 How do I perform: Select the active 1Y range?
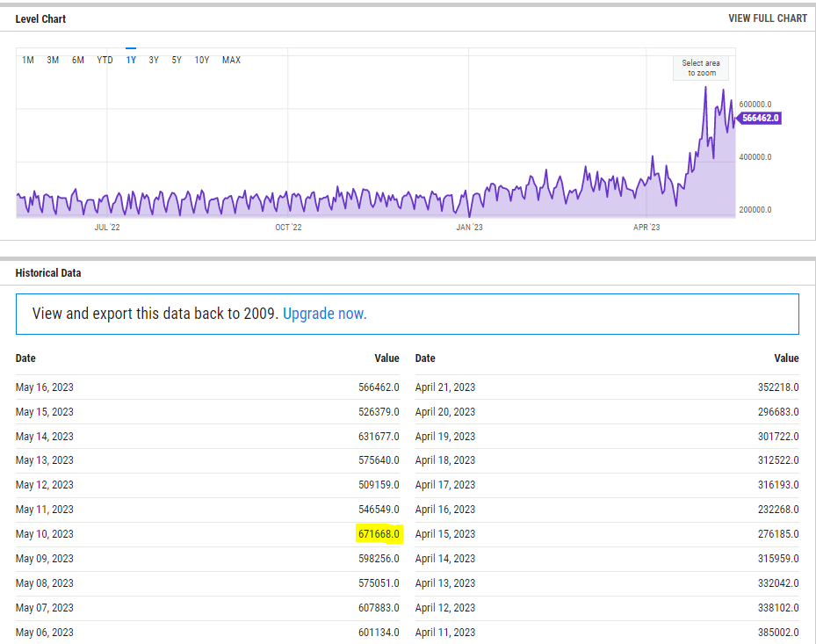tap(131, 60)
